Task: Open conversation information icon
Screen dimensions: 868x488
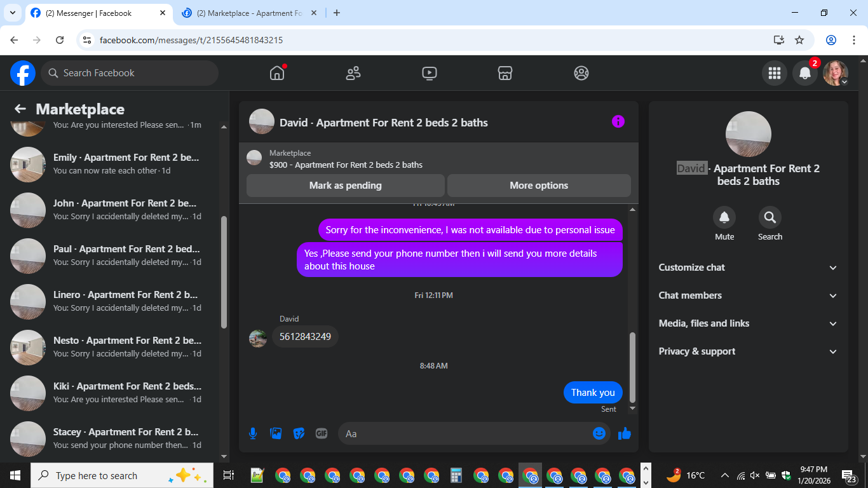Action: [618, 121]
